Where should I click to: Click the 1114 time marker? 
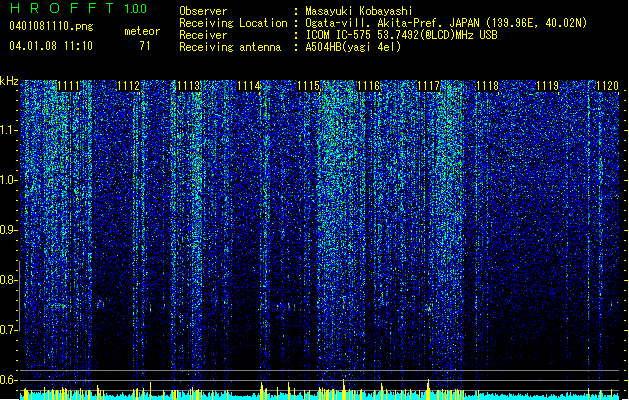(x=248, y=86)
